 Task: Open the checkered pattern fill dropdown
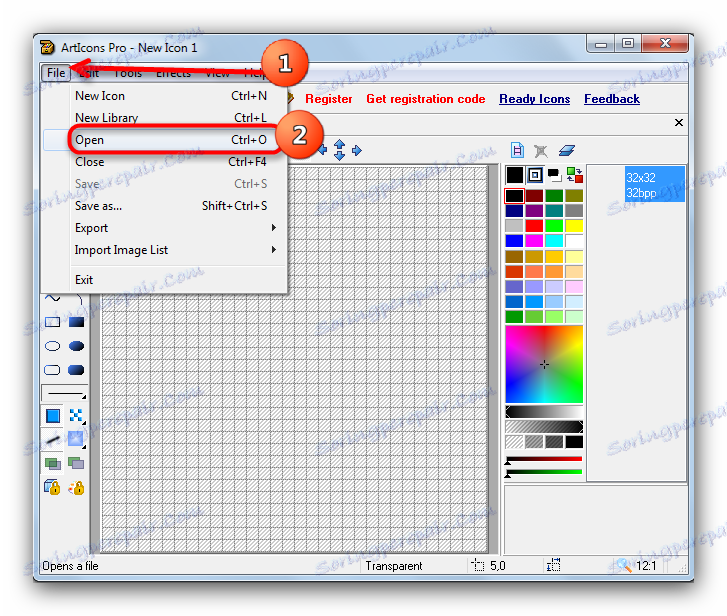(76, 415)
